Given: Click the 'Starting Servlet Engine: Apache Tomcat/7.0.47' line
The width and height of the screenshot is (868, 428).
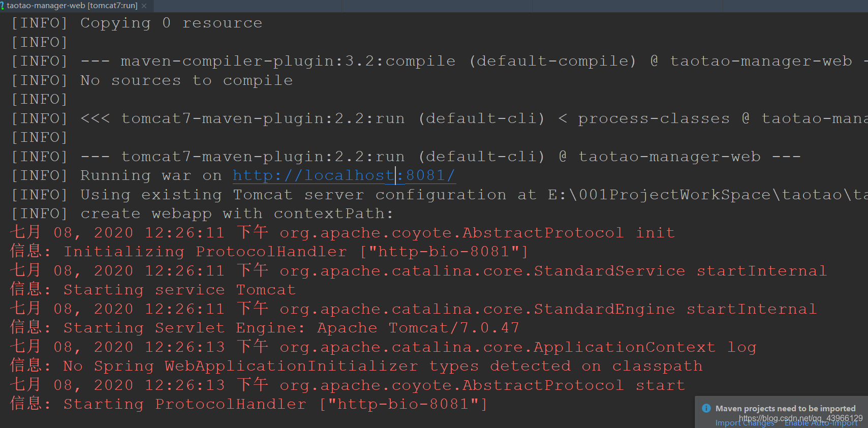Looking at the screenshot, I should [x=265, y=328].
